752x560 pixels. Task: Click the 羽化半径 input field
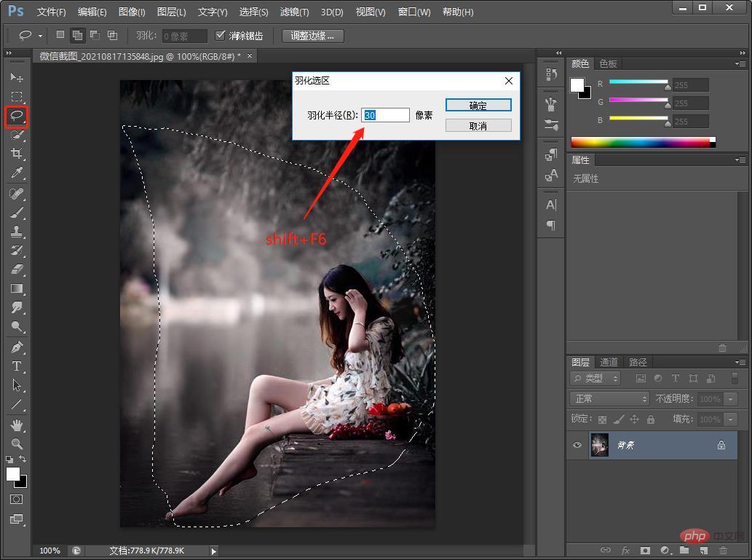[x=386, y=115]
